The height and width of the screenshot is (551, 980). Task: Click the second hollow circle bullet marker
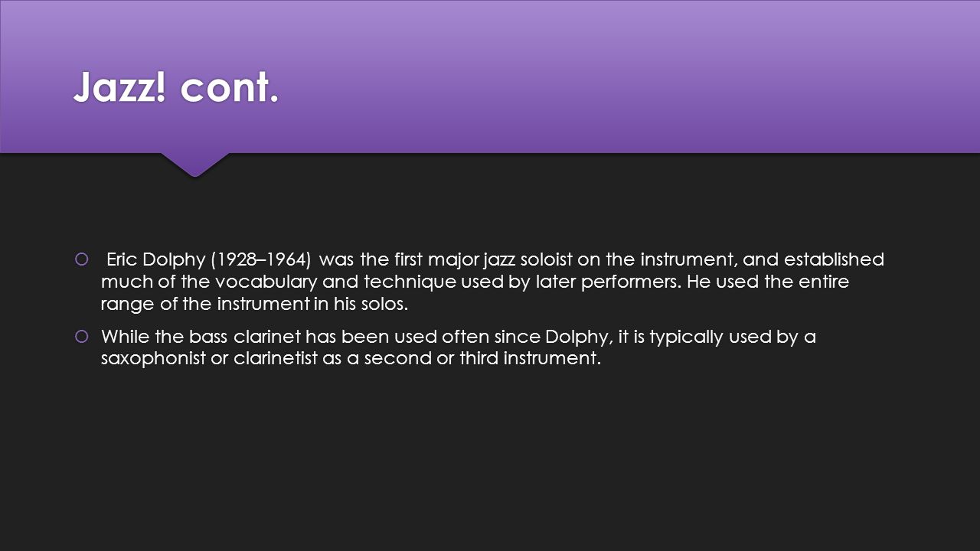(x=81, y=337)
